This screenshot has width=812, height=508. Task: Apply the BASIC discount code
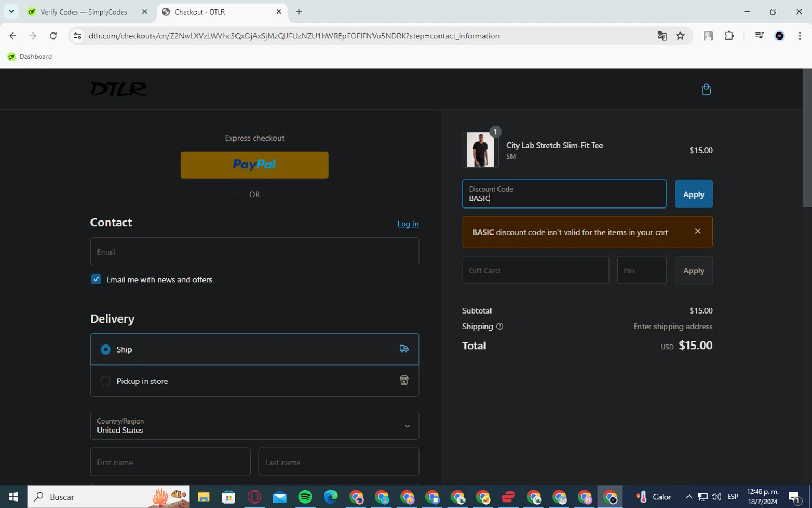[x=693, y=194]
